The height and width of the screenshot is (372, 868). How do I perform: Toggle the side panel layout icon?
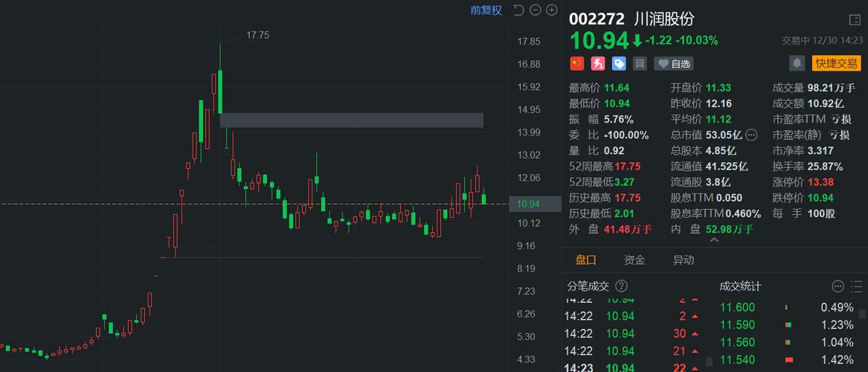(x=854, y=20)
